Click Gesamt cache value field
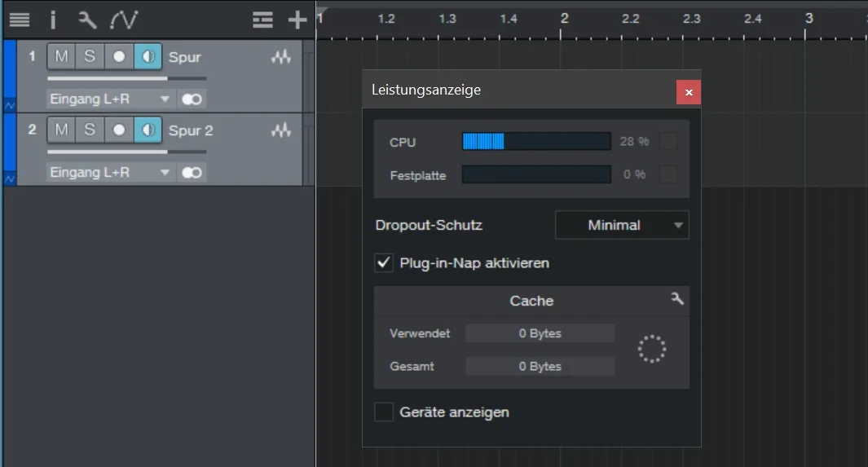This screenshot has height=467, width=868. 540,366
